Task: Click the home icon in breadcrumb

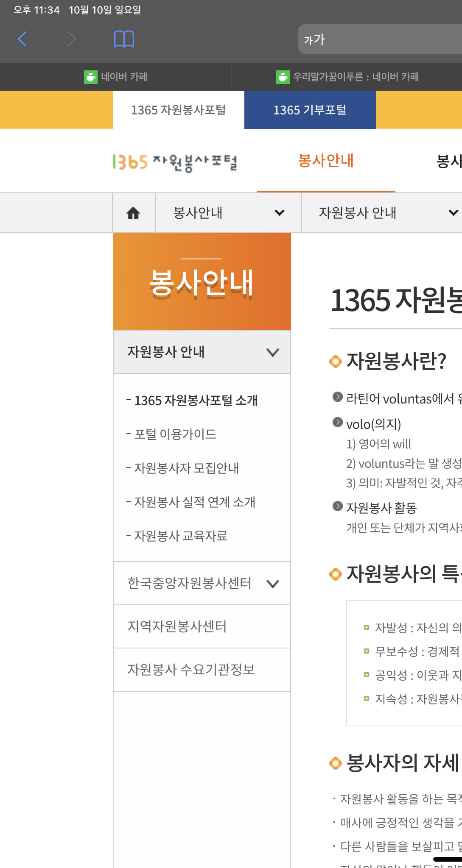Action: (x=134, y=213)
